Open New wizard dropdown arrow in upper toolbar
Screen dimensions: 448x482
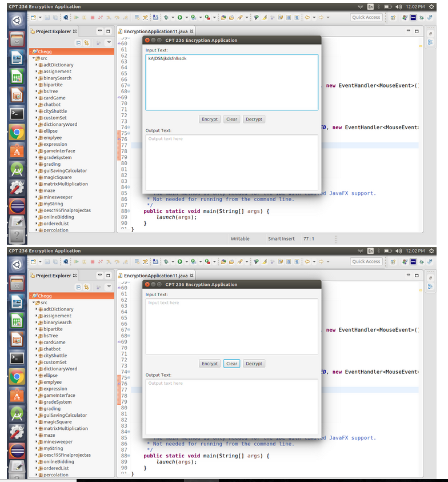click(40, 18)
